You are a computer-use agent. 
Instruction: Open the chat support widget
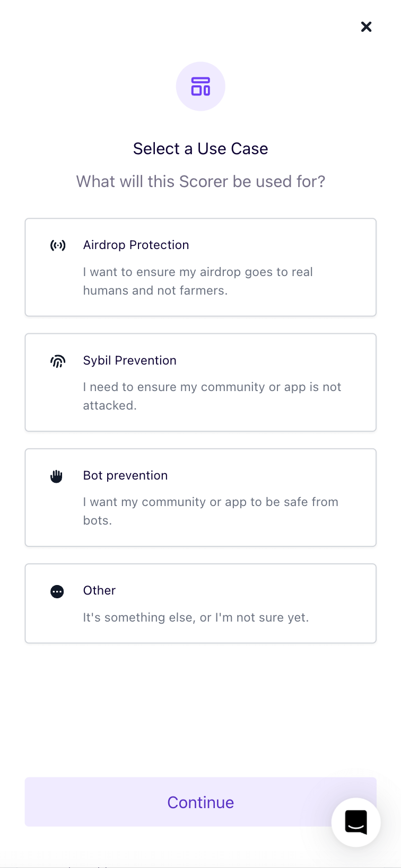(x=356, y=822)
